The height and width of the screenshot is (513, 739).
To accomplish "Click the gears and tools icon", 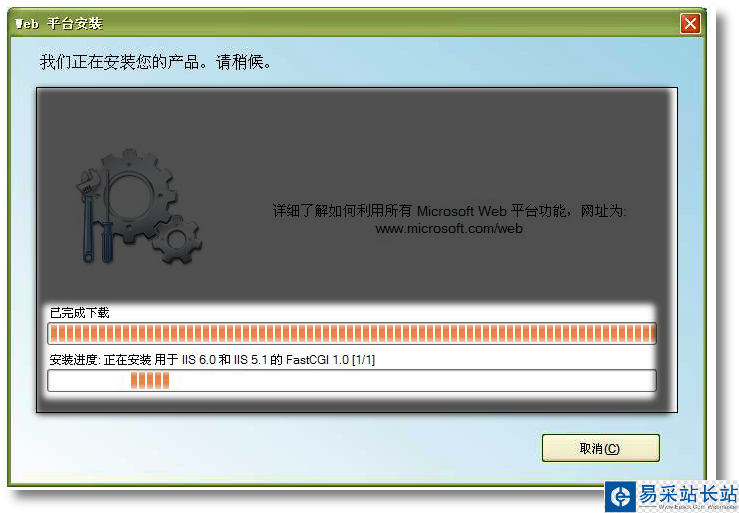I will [139, 207].
